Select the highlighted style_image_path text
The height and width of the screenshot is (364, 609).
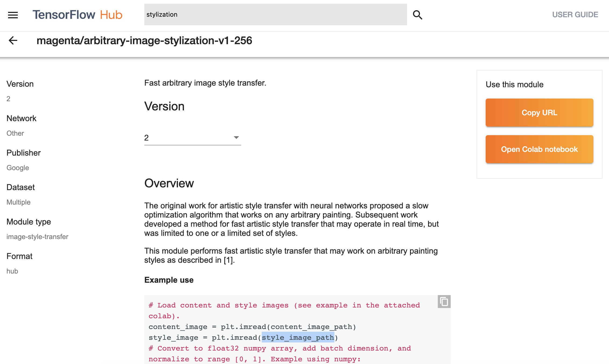(x=298, y=337)
